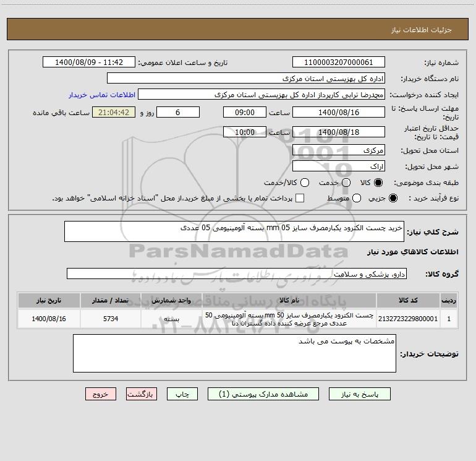Click the need date cell 1400/08/16

point(49,319)
